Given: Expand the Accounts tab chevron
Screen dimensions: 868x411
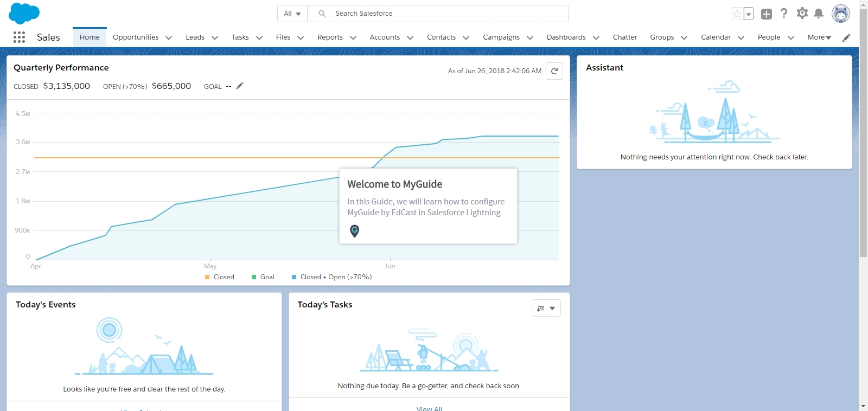Looking at the screenshot, I should pos(410,38).
